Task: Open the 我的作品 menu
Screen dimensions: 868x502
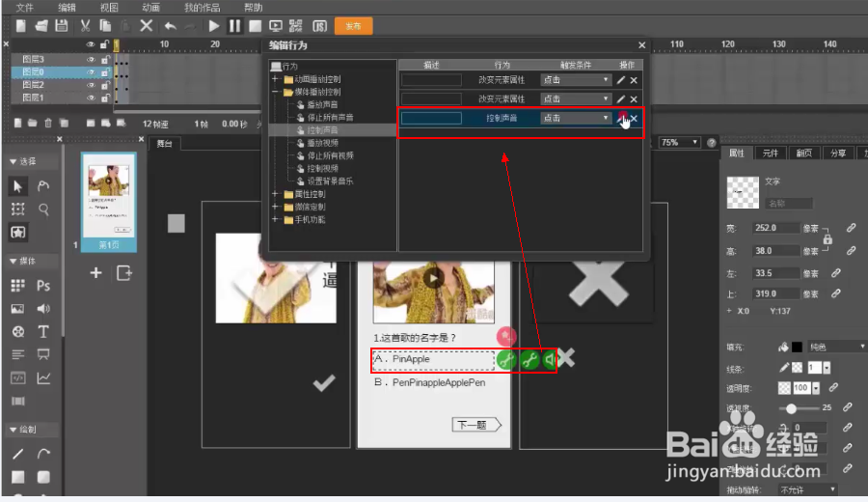Action: 203,7
